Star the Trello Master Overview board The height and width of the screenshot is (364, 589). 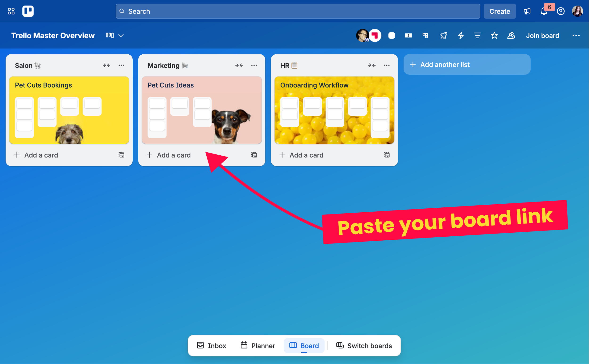click(x=494, y=36)
